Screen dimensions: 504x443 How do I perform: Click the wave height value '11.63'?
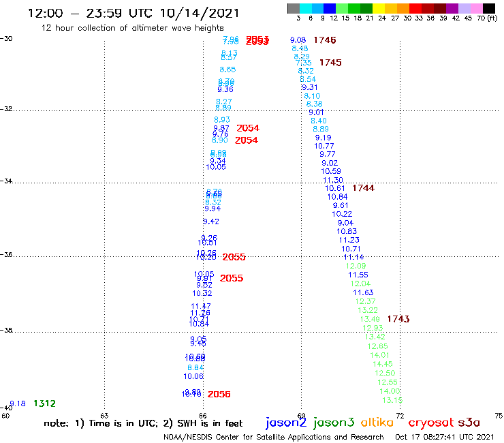(363, 292)
